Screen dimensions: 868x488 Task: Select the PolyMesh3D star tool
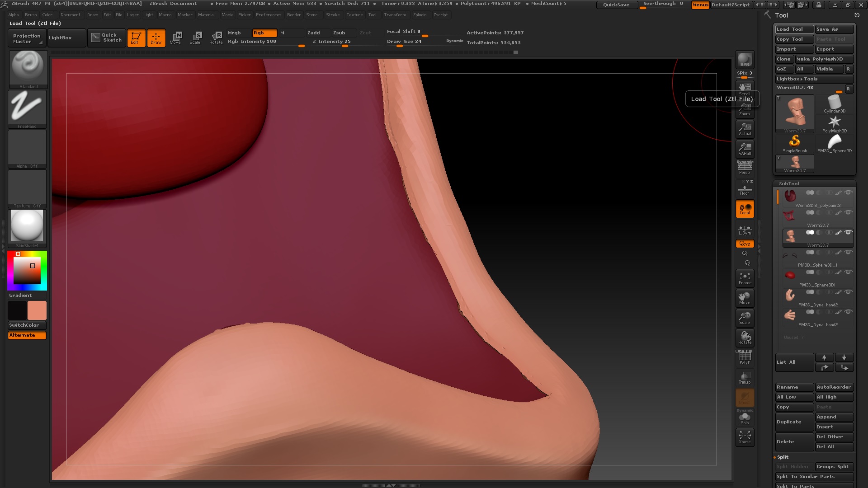834,124
